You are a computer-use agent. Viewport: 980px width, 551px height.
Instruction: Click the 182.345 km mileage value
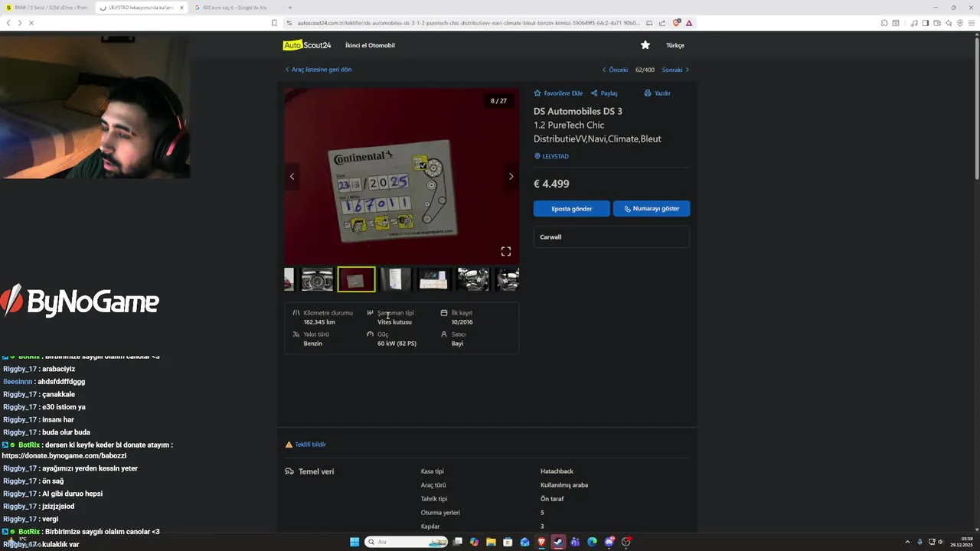pyautogui.click(x=319, y=322)
